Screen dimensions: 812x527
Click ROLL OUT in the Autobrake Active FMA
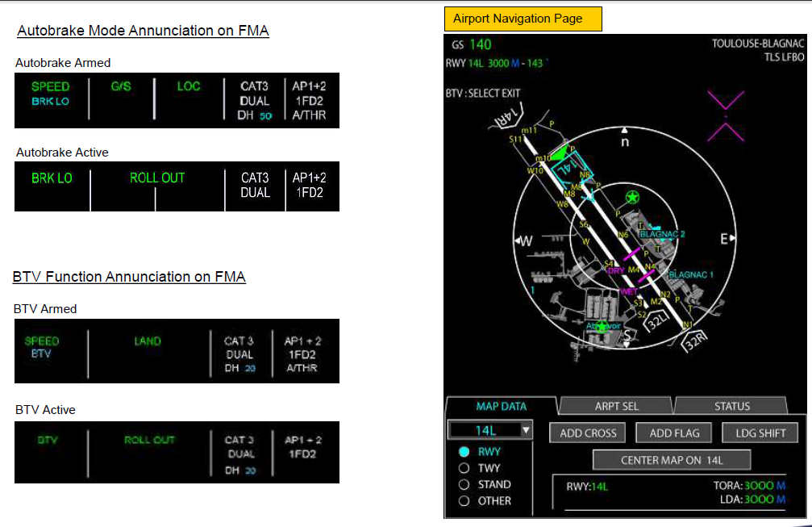point(157,178)
